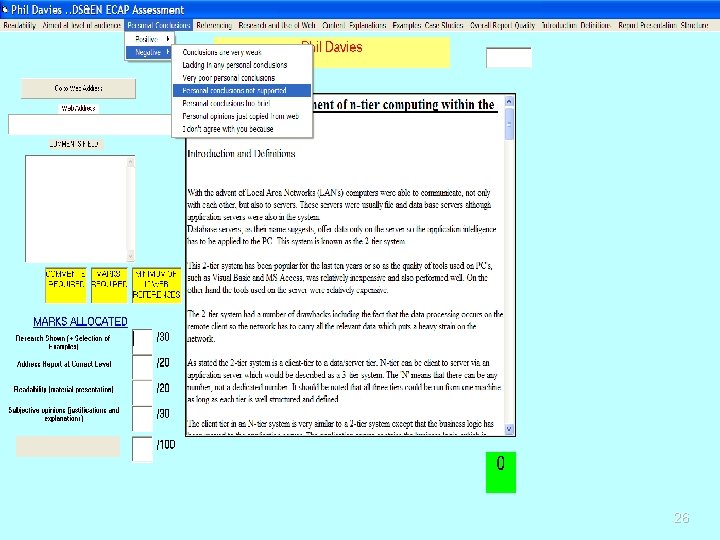Click the Readability mark field out of 20
Screen dimensions: 720x540
142,393
